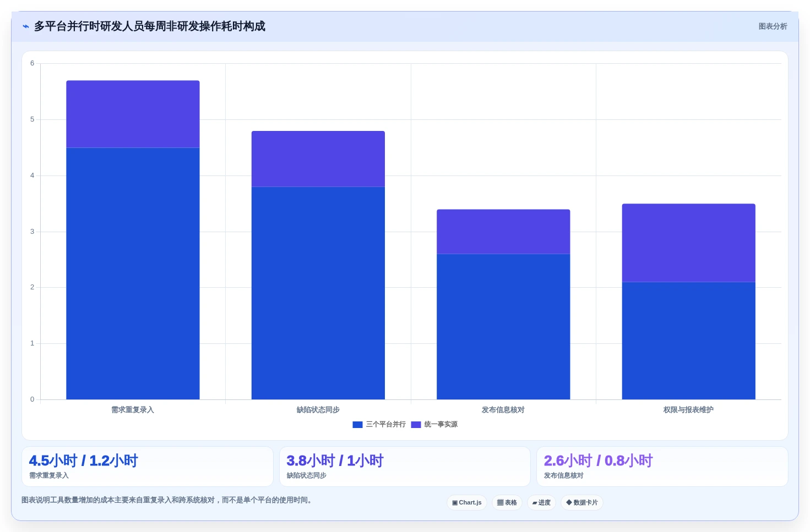810x532 pixels.
Task: Click the purple bar segment for 发布信息核对
Action: 503,232
